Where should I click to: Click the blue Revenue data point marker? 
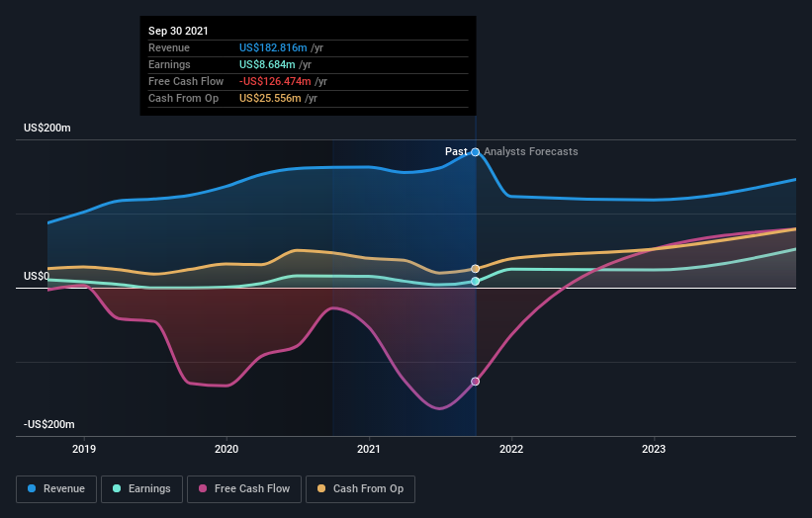tap(475, 152)
